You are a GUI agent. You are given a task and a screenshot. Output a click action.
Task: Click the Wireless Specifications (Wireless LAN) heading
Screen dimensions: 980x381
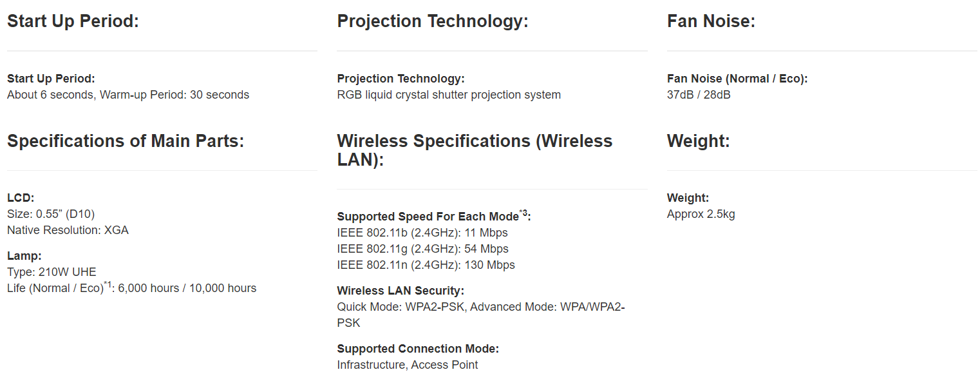pos(475,150)
